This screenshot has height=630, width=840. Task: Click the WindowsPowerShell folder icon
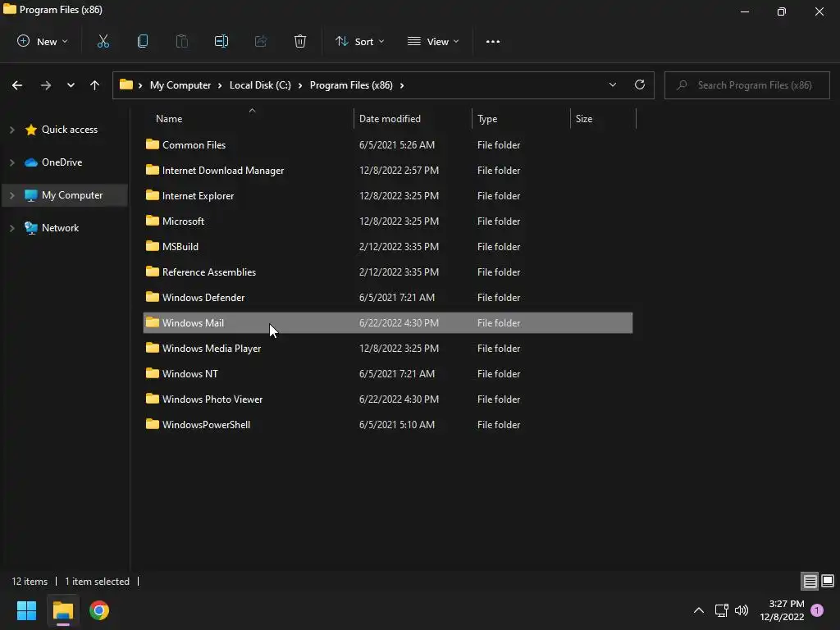pyautogui.click(x=152, y=424)
